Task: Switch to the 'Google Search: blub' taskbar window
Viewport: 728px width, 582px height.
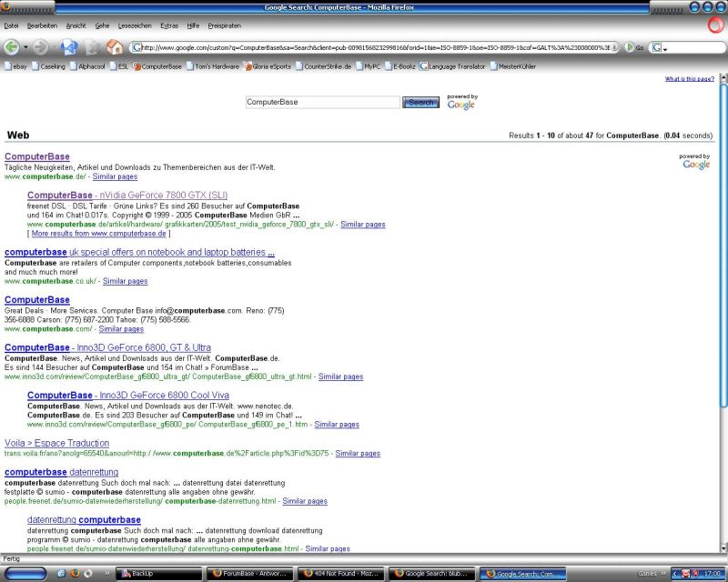Action: (431, 574)
